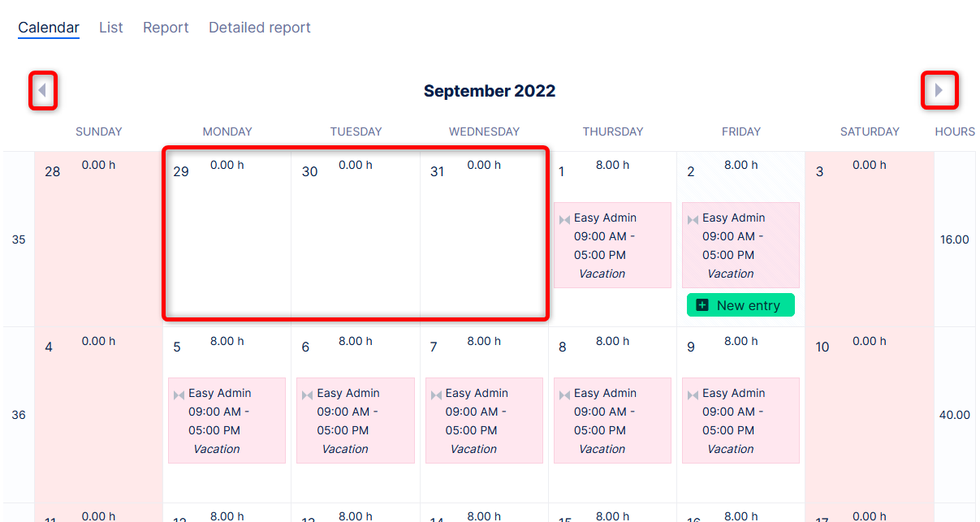
Task: Click entry type icon on September 9 entry
Action: coord(693,395)
